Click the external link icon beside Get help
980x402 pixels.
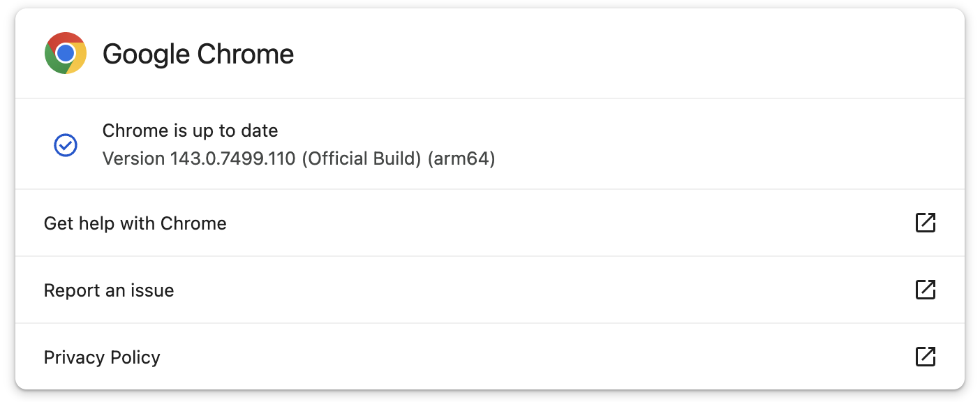pyautogui.click(x=925, y=223)
